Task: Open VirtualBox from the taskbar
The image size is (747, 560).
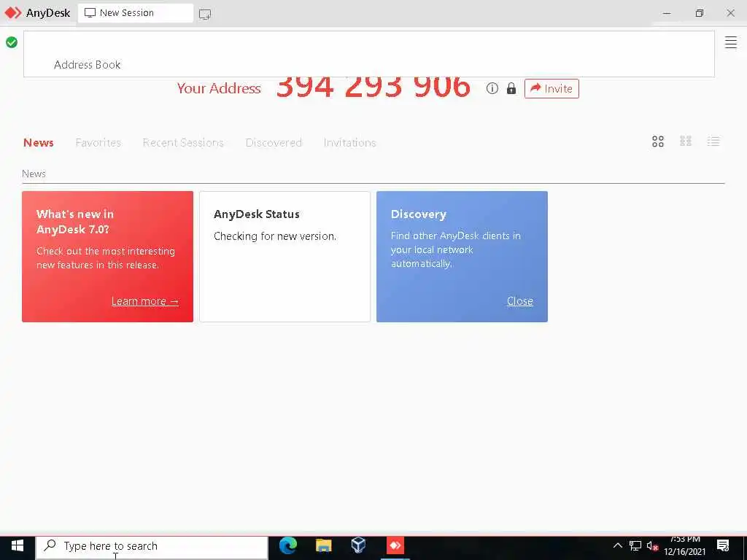Action: [358, 545]
